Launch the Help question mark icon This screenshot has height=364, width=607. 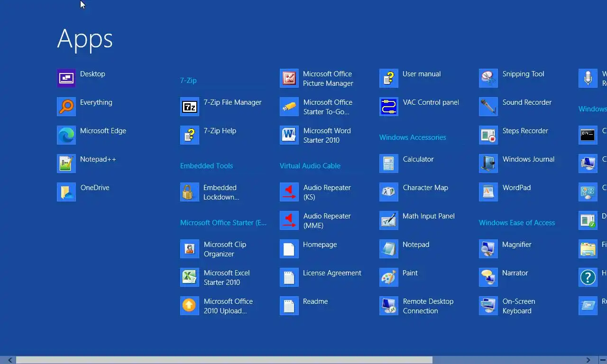(x=588, y=277)
